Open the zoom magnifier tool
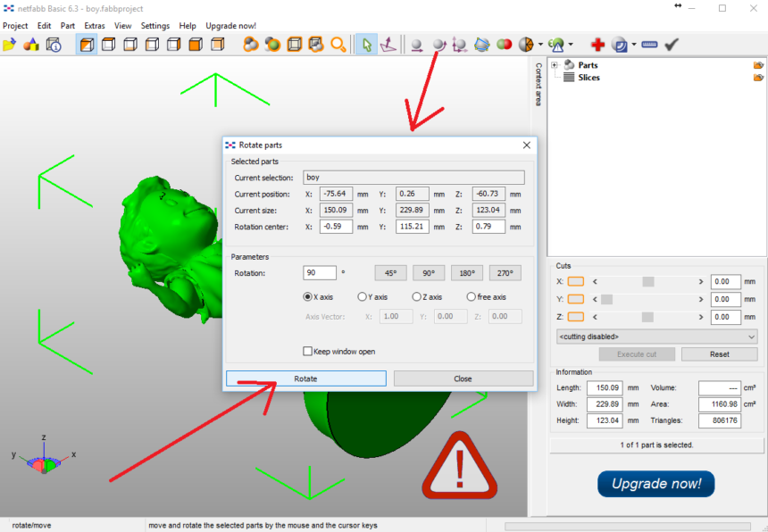Viewport: 768px width, 532px height. tap(337, 44)
